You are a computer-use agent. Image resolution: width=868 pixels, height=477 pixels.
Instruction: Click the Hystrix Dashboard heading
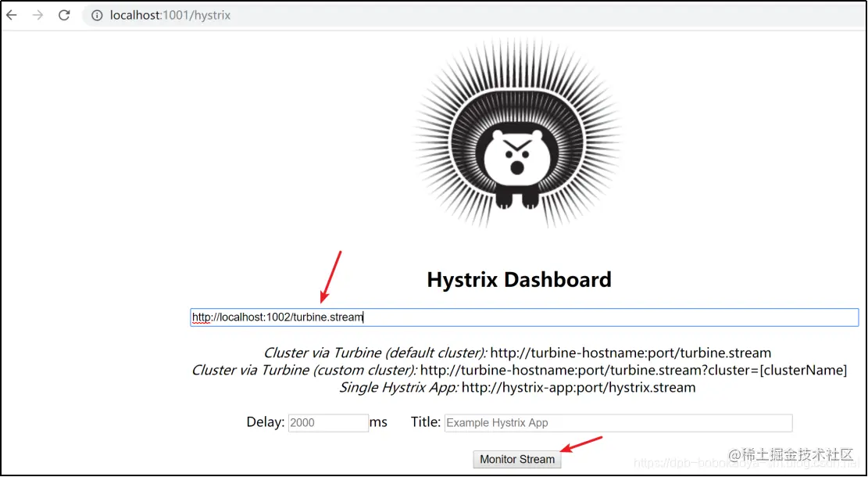tap(520, 280)
